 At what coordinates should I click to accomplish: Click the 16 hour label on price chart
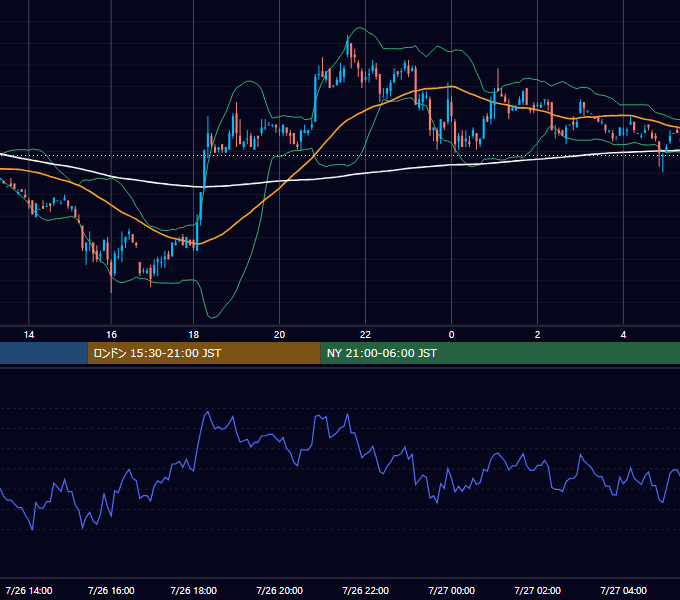click(x=111, y=335)
